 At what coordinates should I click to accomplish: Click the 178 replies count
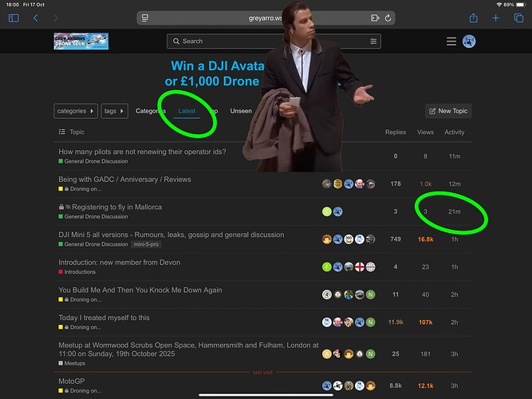point(396,184)
